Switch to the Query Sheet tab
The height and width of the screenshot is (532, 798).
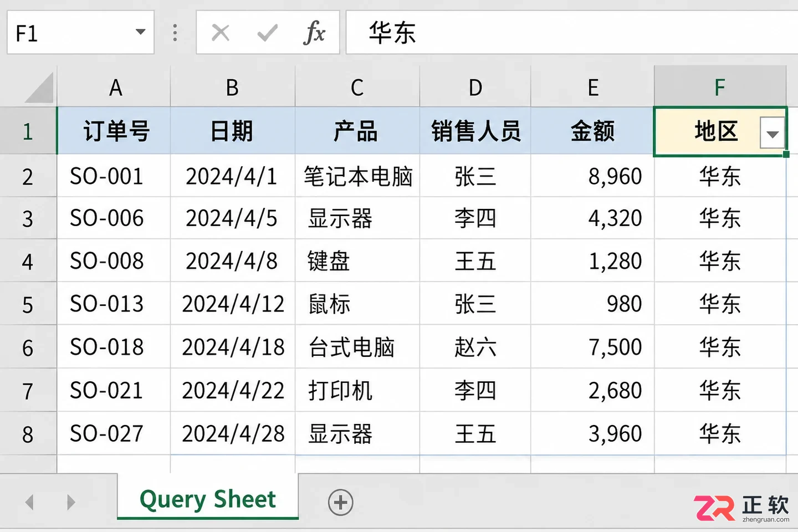pos(208,499)
